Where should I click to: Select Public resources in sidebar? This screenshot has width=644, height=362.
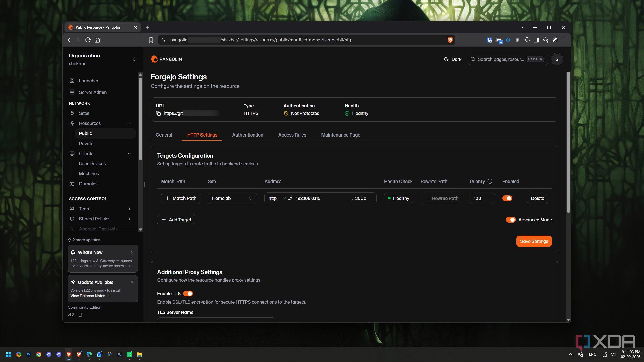click(x=105, y=133)
